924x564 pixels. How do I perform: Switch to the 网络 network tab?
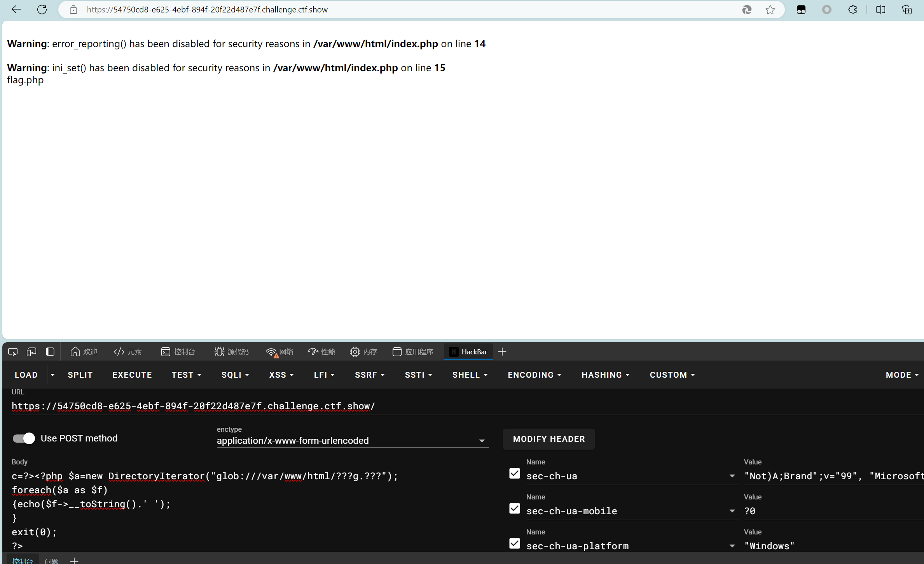(280, 352)
